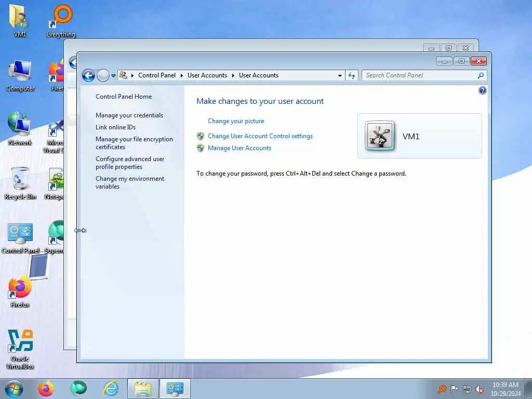Open the clock showing 10:39 AM
The image size is (532, 399).
click(x=505, y=389)
